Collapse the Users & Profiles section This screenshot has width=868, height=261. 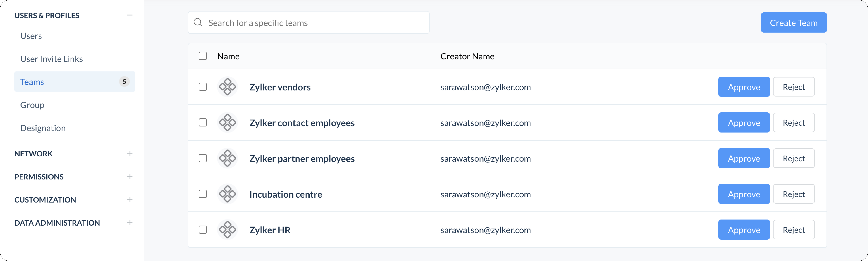[130, 15]
